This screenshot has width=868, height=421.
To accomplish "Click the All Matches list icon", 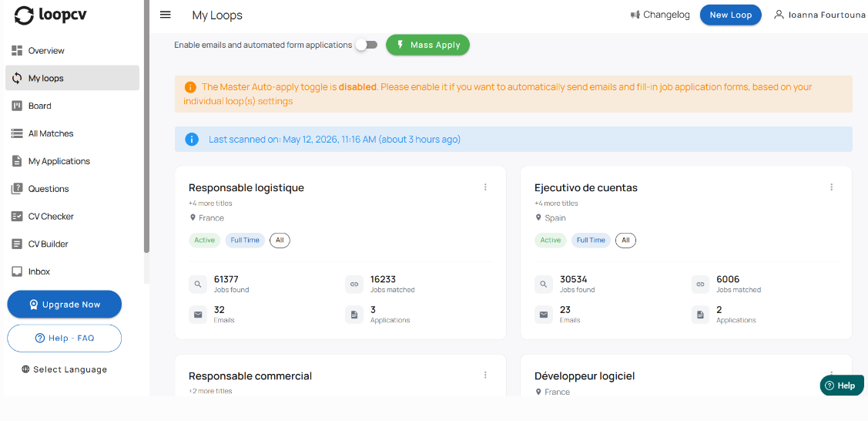I will (17, 133).
